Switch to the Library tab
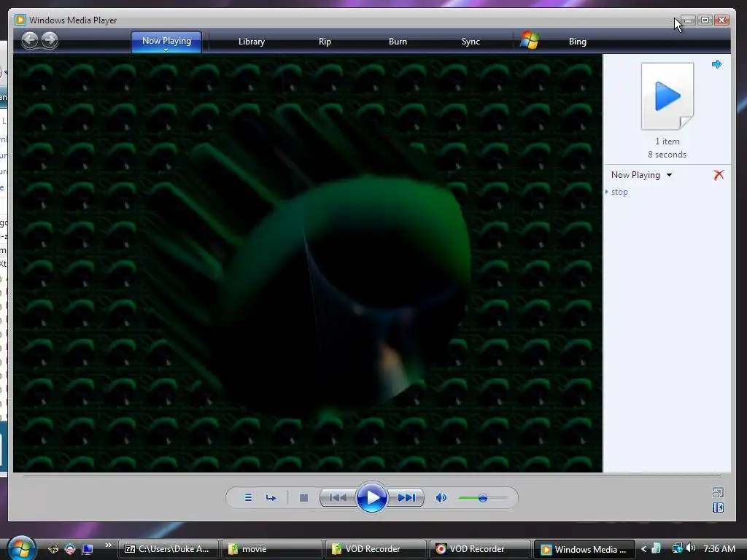747x560 pixels. point(252,42)
